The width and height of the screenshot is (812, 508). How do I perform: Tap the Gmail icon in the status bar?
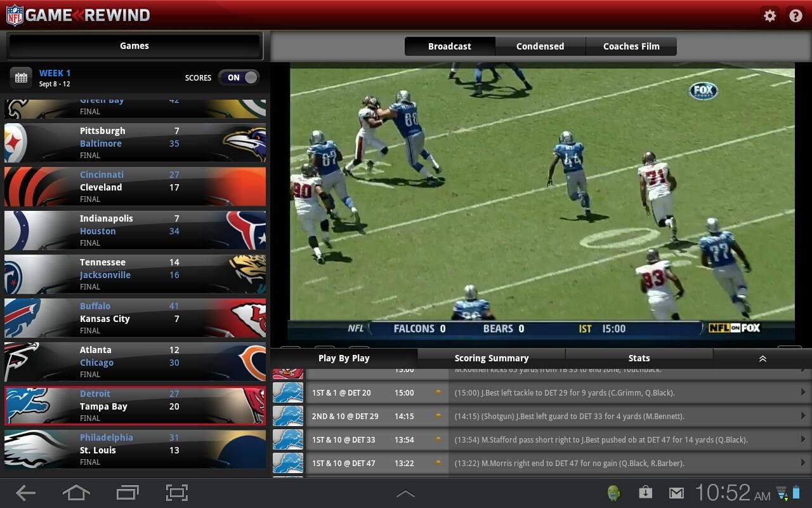677,492
